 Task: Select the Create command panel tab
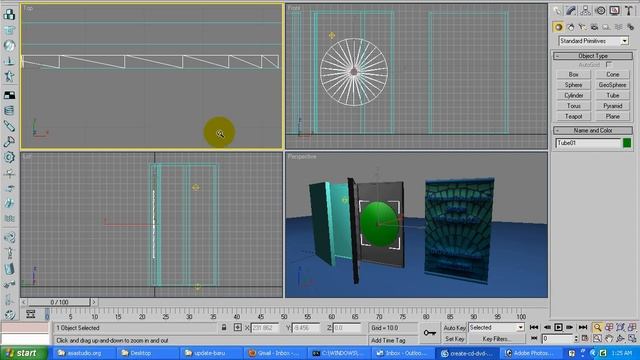(x=557, y=11)
